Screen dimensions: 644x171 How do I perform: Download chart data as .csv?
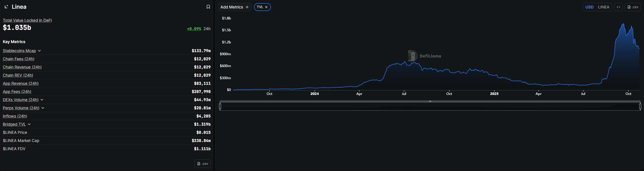coord(632,7)
